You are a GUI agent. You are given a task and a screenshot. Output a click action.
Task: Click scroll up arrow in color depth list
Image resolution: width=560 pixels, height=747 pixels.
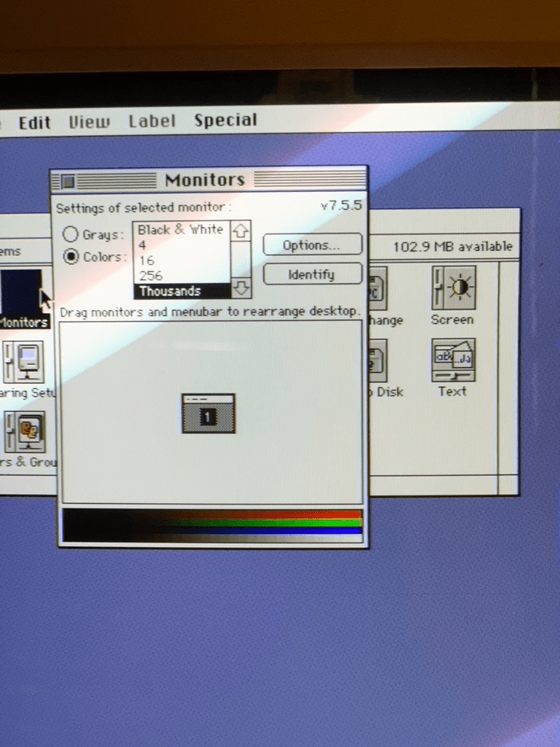(241, 231)
